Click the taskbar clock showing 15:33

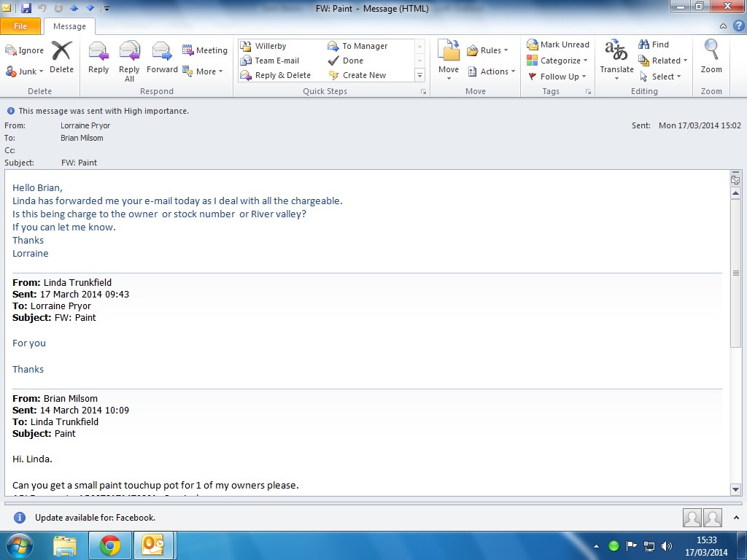[706, 540]
